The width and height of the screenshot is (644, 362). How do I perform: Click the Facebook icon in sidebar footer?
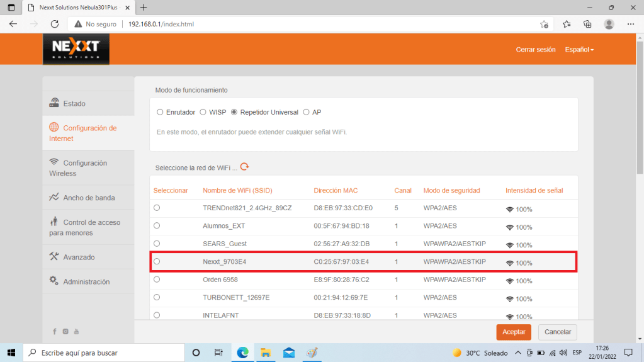(x=55, y=331)
